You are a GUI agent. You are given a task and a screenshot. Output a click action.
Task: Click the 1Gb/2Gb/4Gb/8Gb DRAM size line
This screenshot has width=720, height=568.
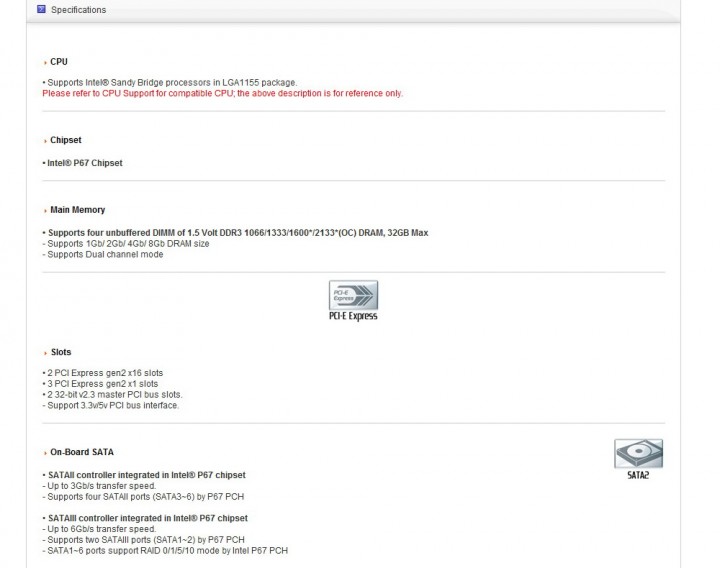[x=126, y=244]
